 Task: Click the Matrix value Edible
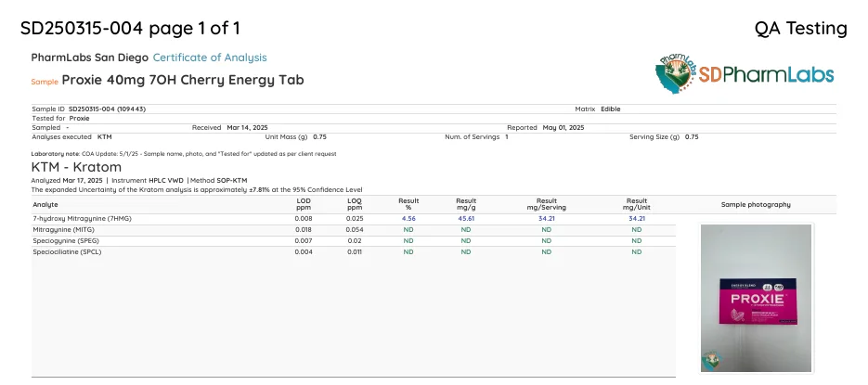tap(611, 109)
